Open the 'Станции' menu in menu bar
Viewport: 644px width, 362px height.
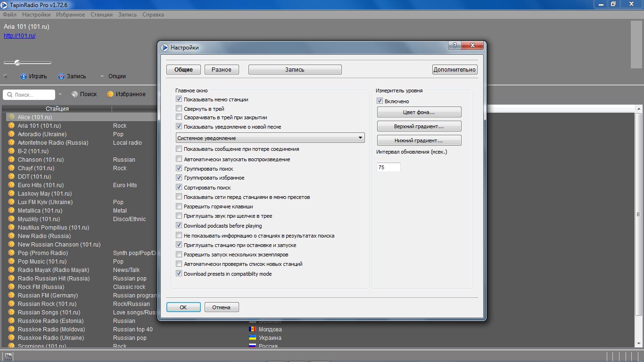pos(101,15)
